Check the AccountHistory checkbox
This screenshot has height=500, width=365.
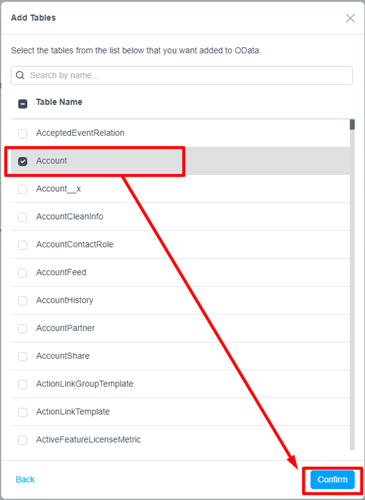23,301
